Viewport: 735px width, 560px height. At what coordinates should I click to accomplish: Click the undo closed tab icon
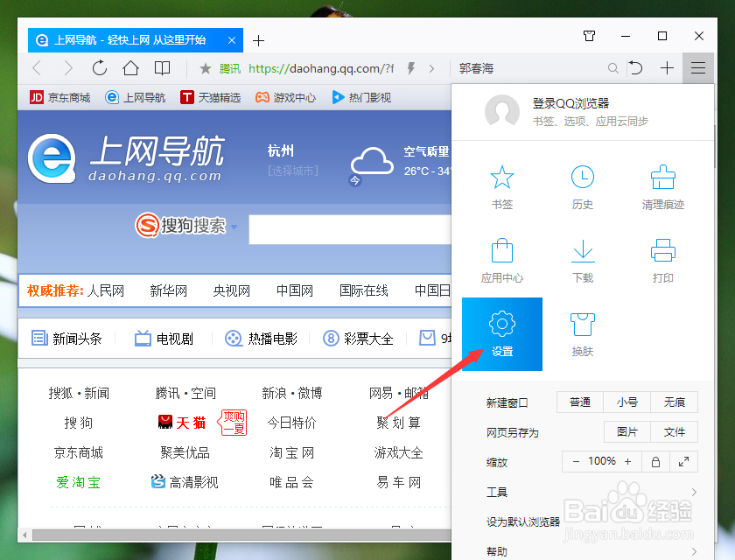(x=635, y=68)
